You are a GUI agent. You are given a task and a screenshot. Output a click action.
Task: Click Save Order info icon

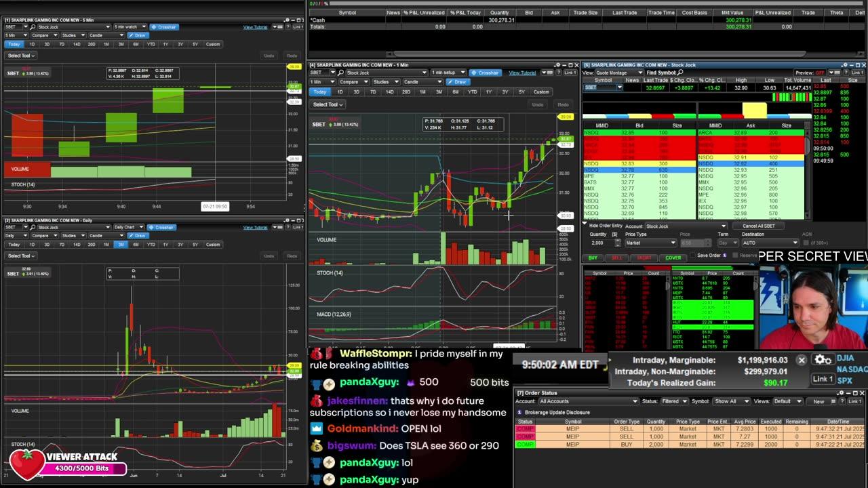725,255
